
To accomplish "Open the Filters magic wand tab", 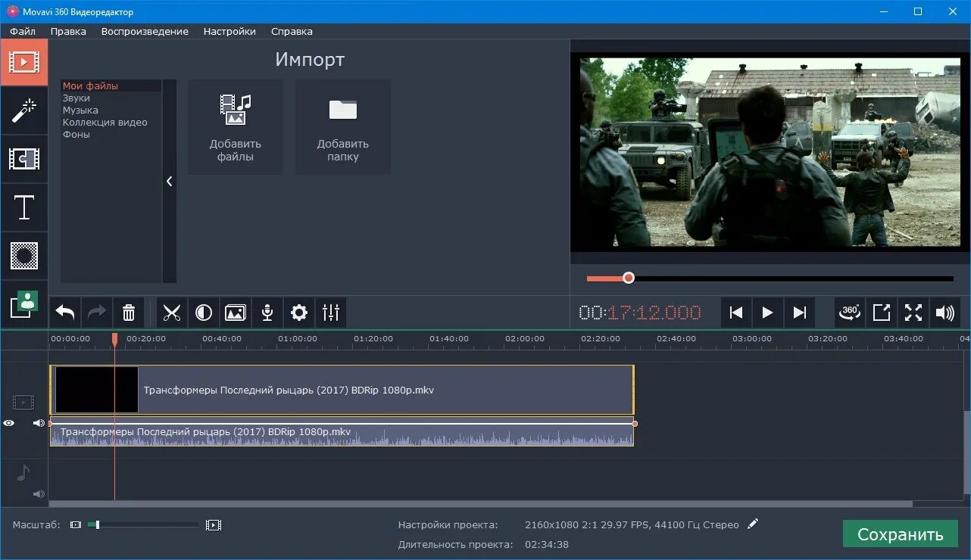I will [x=23, y=110].
